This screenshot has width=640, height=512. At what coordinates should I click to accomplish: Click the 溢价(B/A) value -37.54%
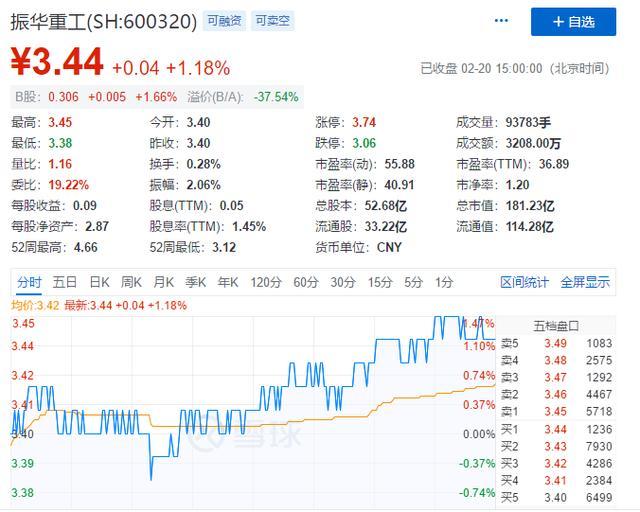[276, 97]
